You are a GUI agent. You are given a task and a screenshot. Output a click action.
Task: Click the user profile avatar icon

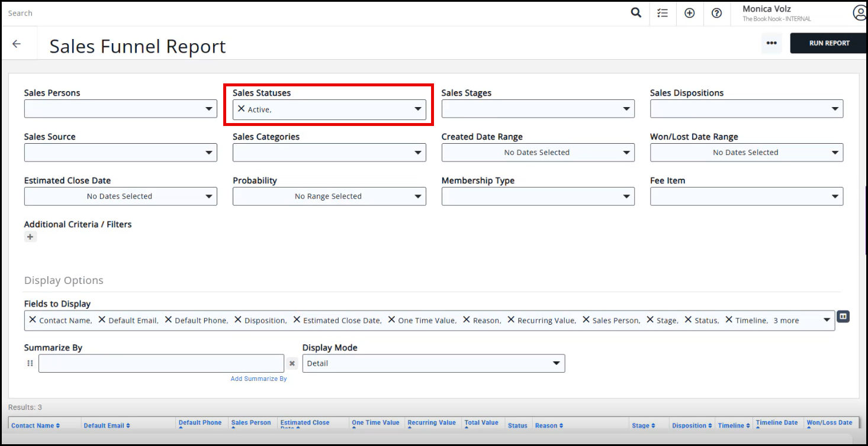click(859, 13)
